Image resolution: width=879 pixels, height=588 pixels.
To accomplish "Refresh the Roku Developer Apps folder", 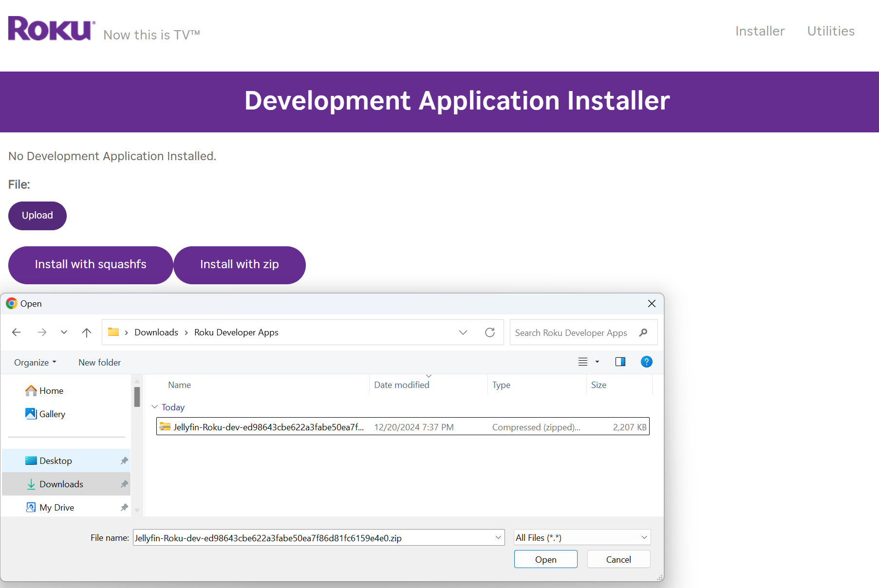I will 490,332.
